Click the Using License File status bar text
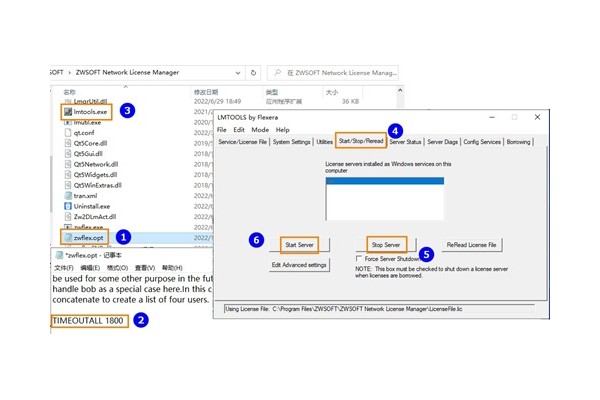Screen dimensions: 600x400 [x=344, y=309]
